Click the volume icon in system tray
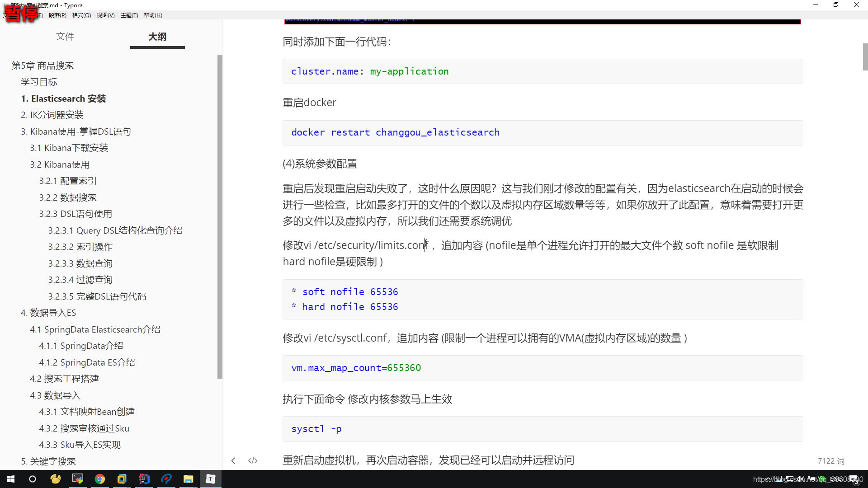This screenshot has width=868, height=488. (801, 479)
